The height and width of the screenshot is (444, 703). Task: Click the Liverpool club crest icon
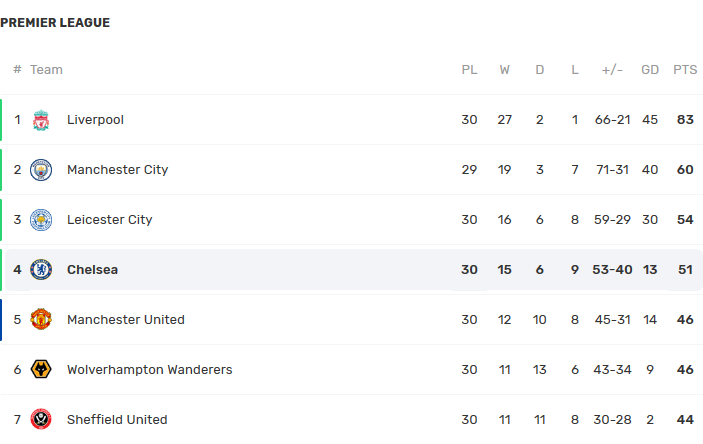tap(41, 120)
